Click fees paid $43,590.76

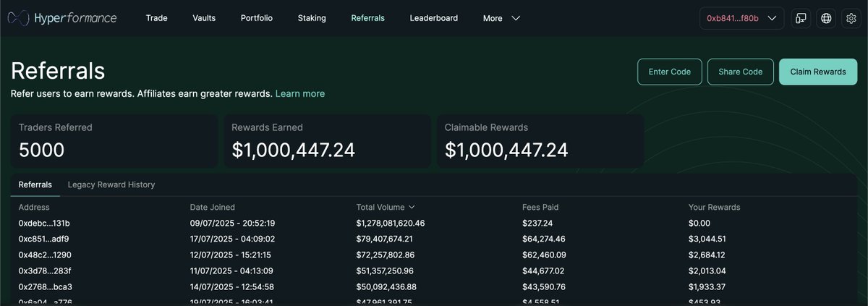(544, 286)
